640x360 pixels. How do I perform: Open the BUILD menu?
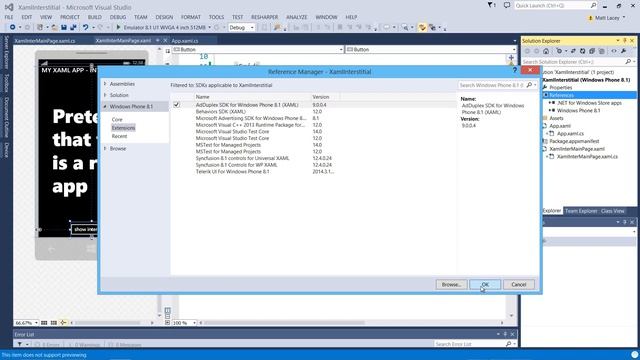(95, 17)
